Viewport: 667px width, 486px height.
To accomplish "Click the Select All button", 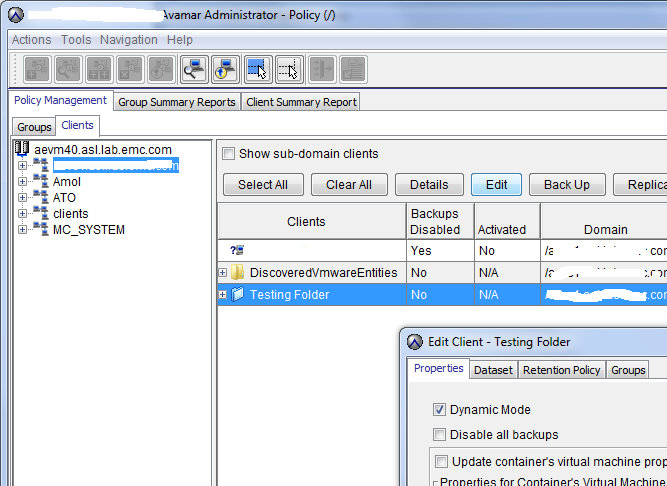I will coord(263,185).
